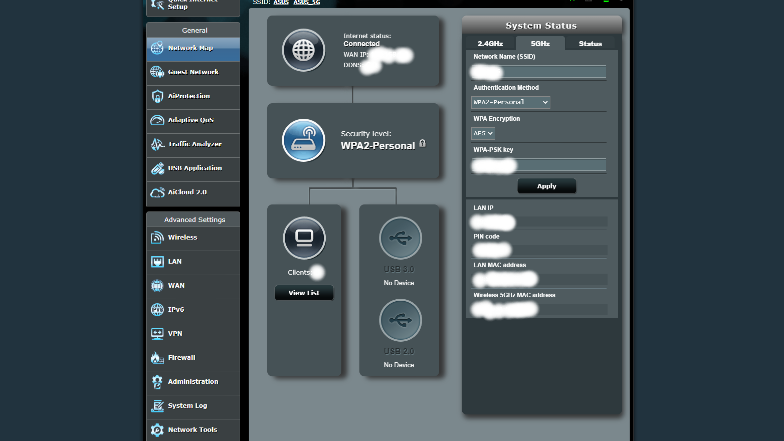The width and height of the screenshot is (784, 441).
Task: Select the Administration menu label
Action: pos(193,382)
